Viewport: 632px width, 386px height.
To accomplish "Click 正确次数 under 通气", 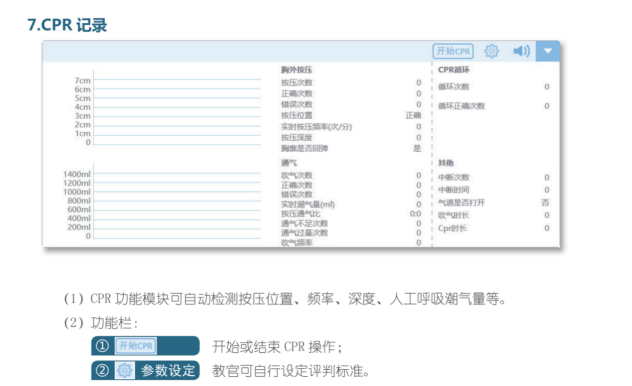I will pyautogui.click(x=297, y=185).
